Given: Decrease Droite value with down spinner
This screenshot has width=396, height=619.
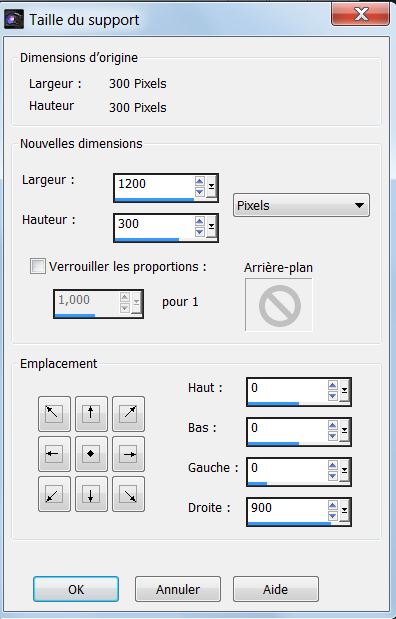Looking at the screenshot, I should coord(333,516).
